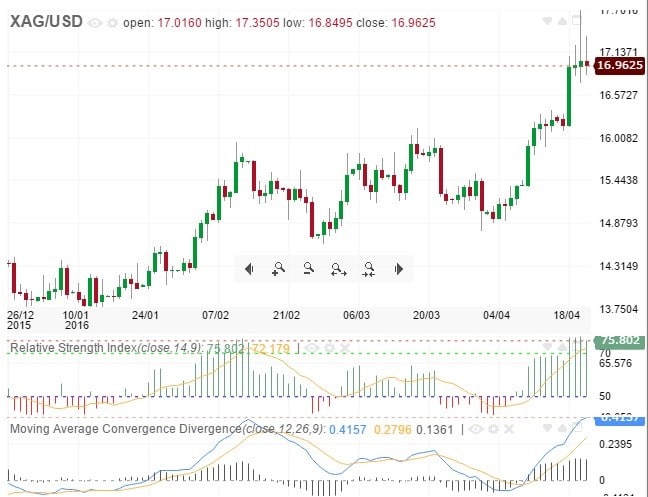This screenshot has height=497, width=648.
Task: Open XAG/USD series settings gear
Action: coord(110,22)
